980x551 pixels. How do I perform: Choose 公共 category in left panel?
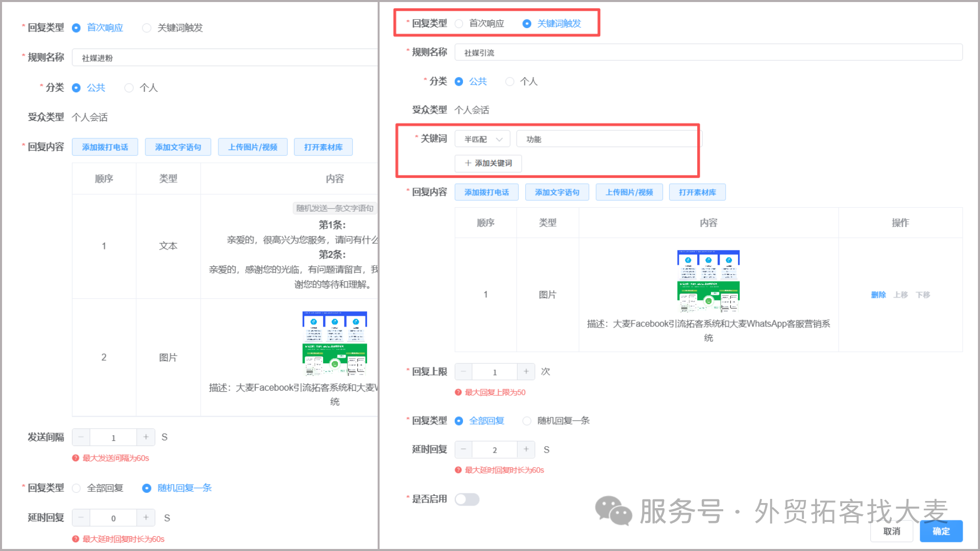(x=76, y=88)
